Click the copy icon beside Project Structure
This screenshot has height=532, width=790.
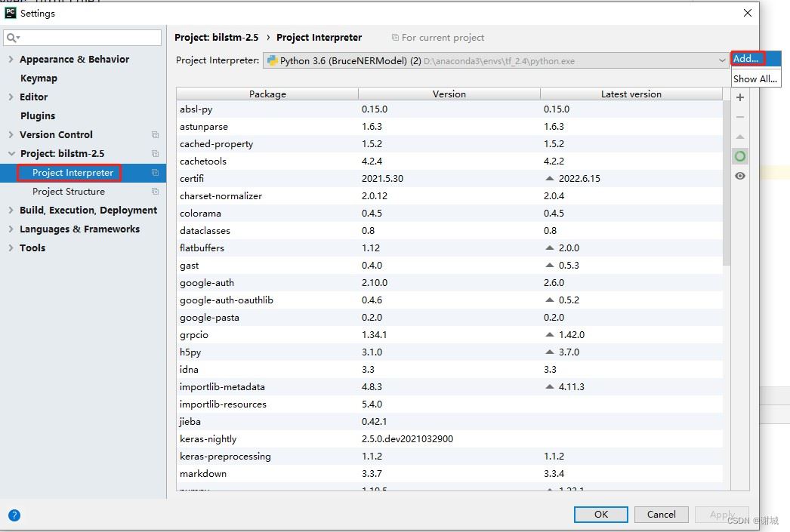click(x=155, y=192)
